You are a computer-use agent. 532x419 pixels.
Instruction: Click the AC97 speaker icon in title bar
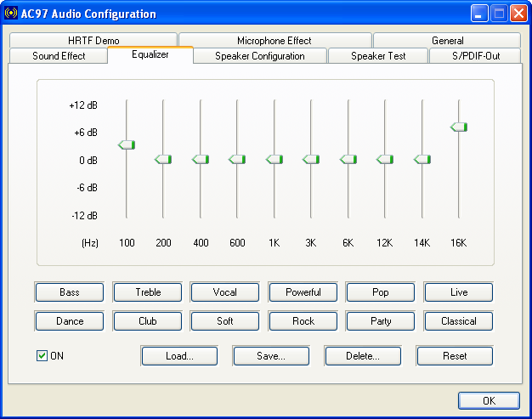(x=11, y=14)
